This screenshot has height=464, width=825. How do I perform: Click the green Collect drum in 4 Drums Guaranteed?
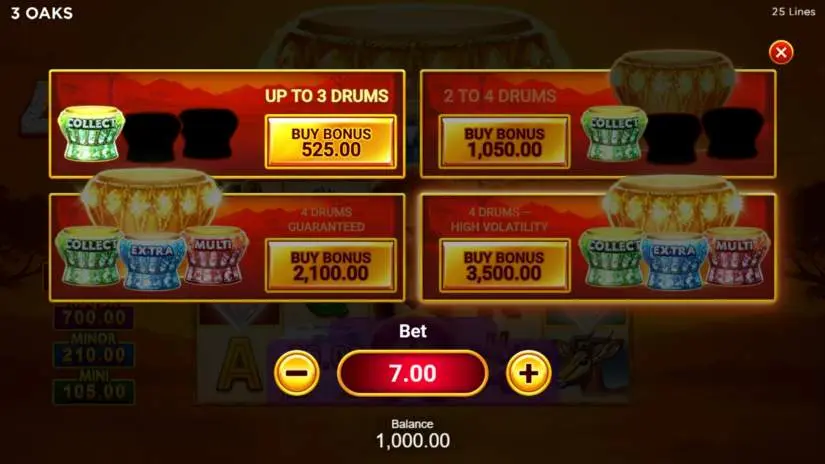[89, 256]
